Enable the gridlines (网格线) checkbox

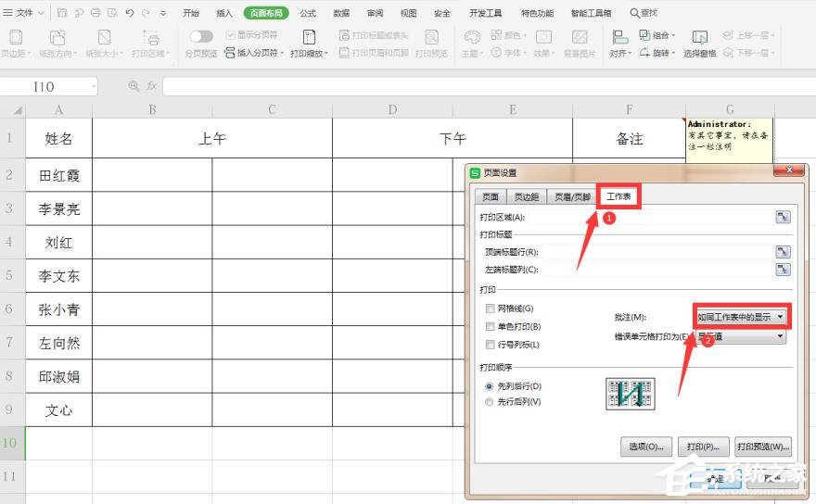490,309
